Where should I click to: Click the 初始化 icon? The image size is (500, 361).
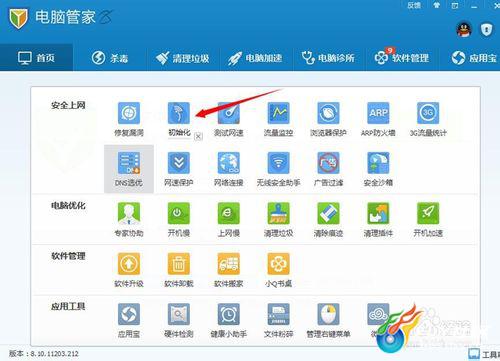179,113
